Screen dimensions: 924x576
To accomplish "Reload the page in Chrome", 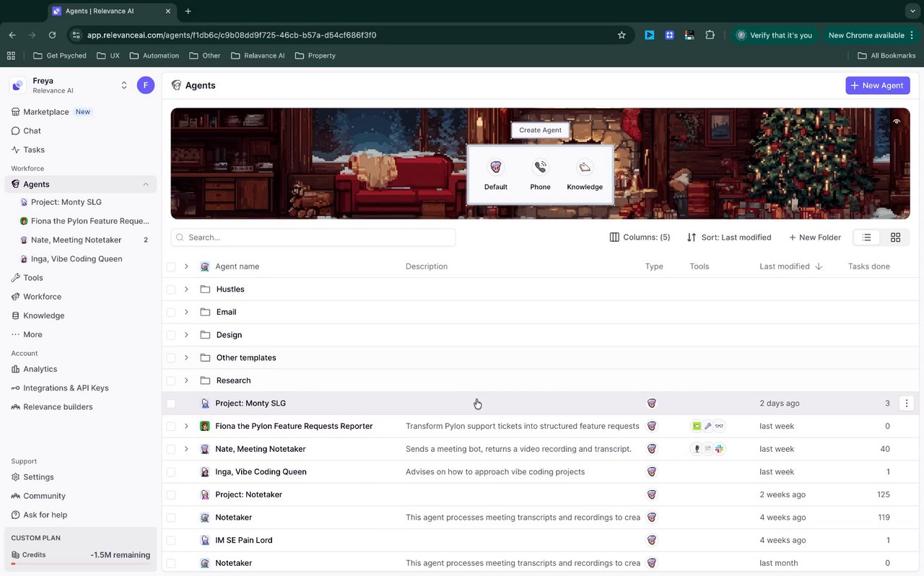I will (52, 35).
